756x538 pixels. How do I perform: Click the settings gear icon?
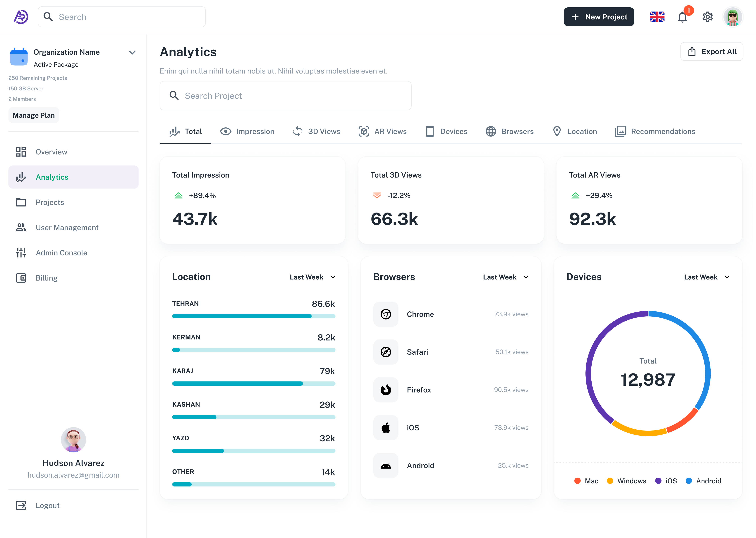tap(707, 17)
